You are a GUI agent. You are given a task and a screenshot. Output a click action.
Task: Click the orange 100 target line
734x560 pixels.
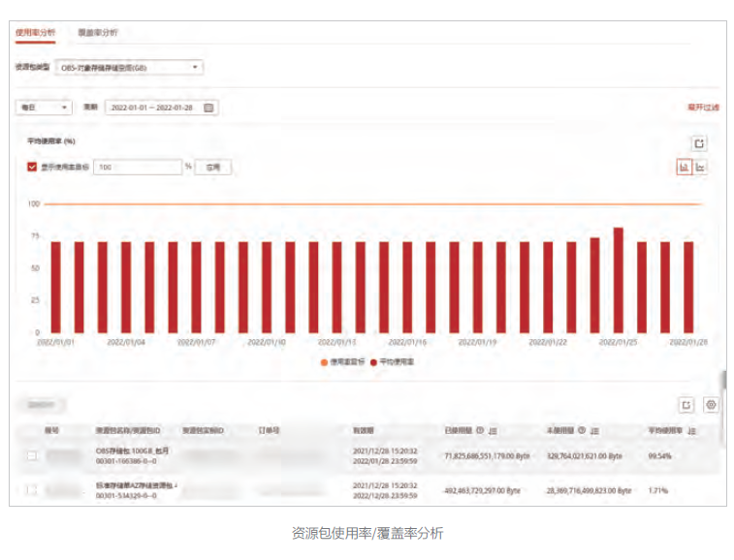coord(373,204)
